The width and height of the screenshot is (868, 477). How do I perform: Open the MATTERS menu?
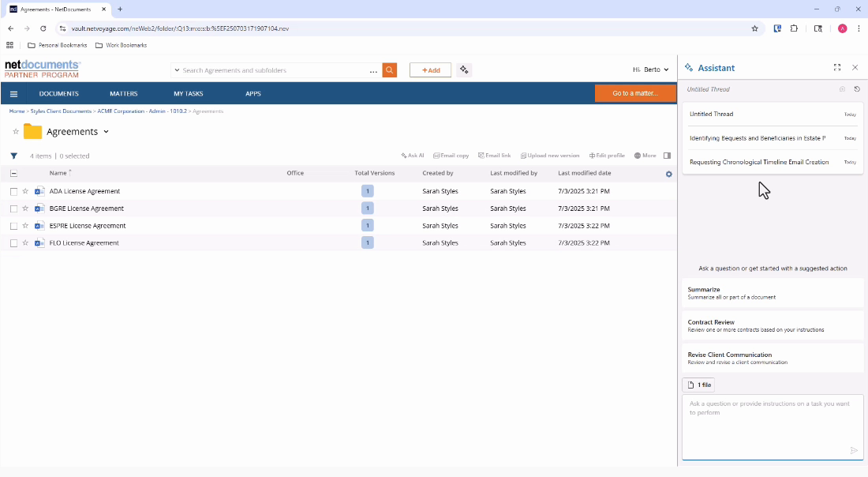[x=123, y=94]
